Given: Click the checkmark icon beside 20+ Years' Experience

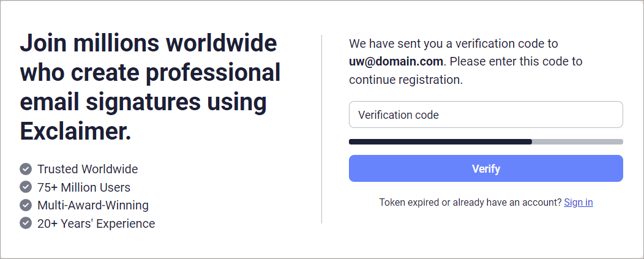Looking at the screenshot, I should coord(26,223).
